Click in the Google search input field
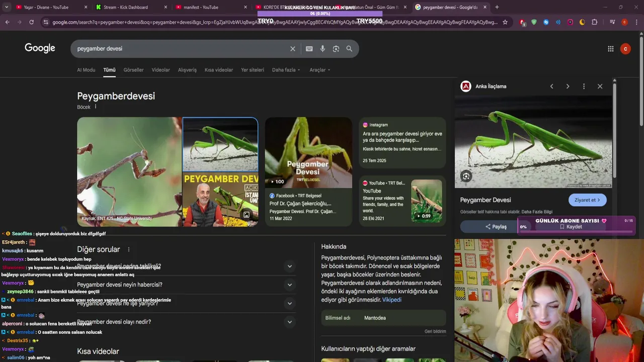Viewport: 644px width, 362px height. pos(181,49)
